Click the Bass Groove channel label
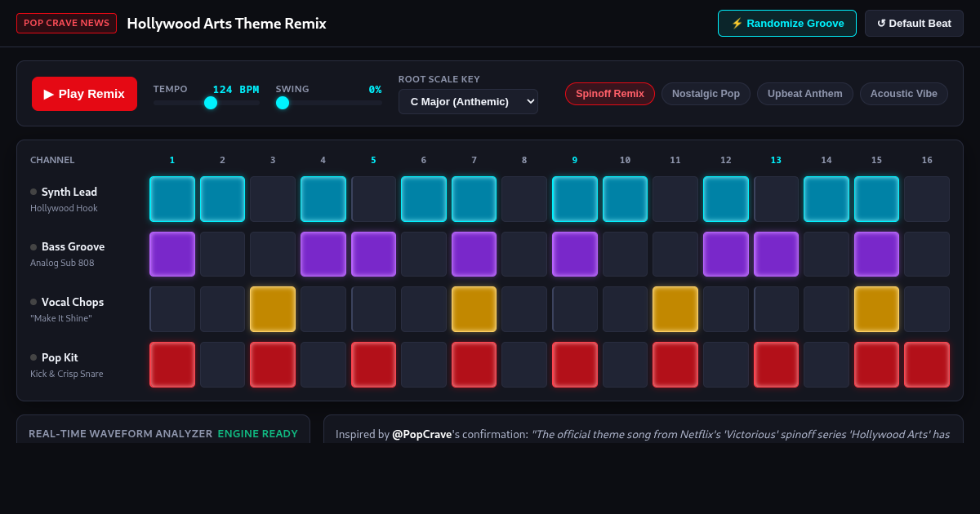This screenshot has width=980, height=514. tap(73, 246)
